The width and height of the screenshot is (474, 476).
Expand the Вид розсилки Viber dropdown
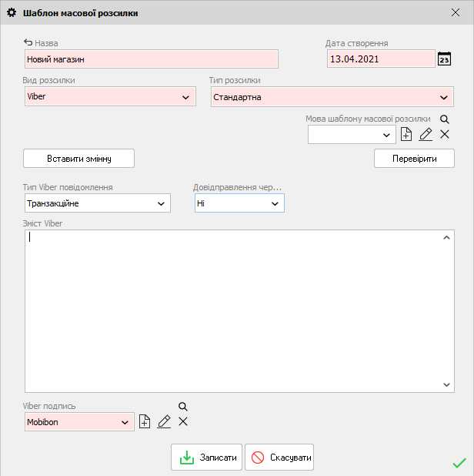point(185,97)
